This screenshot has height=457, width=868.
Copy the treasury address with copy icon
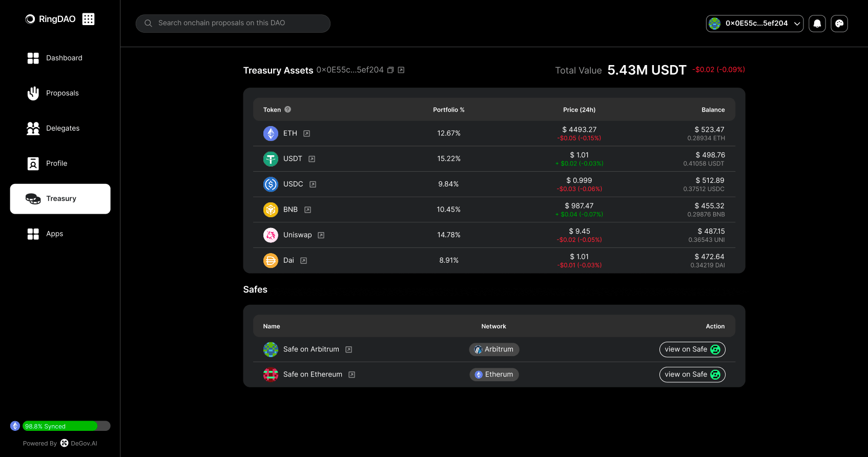click(390, 70)
